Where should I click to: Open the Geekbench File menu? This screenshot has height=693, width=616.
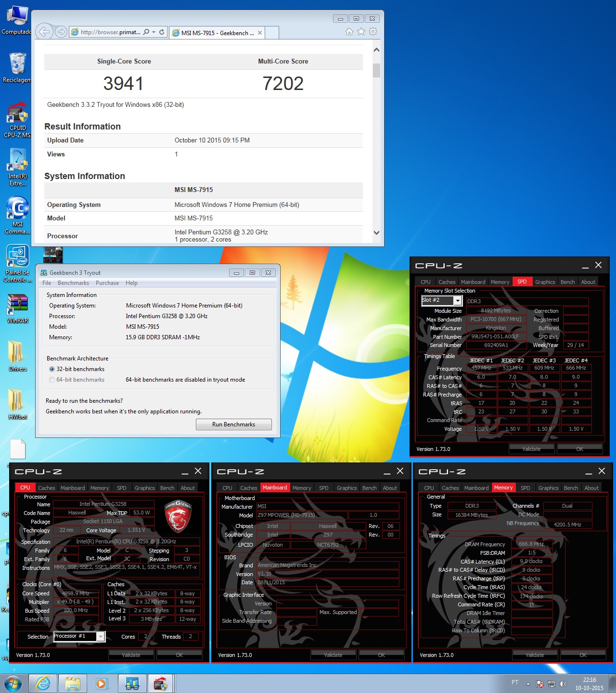(47, 283)
